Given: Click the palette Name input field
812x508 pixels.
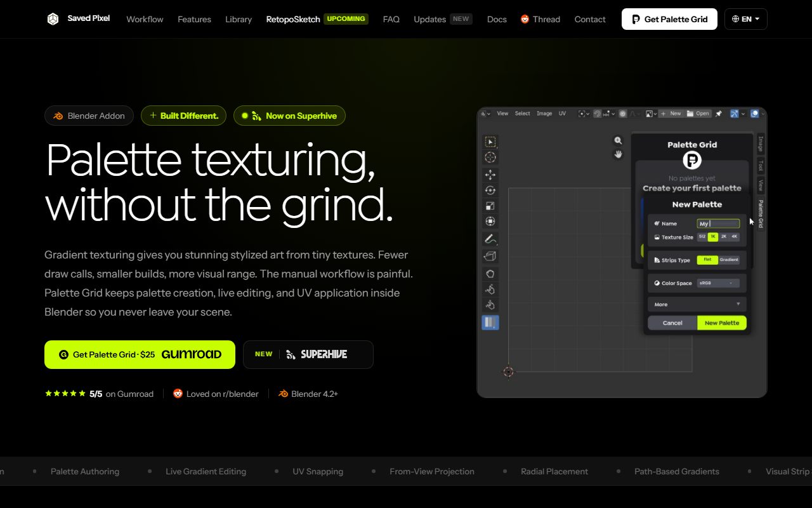Looking at the screenshot, I should coord(718,224).
